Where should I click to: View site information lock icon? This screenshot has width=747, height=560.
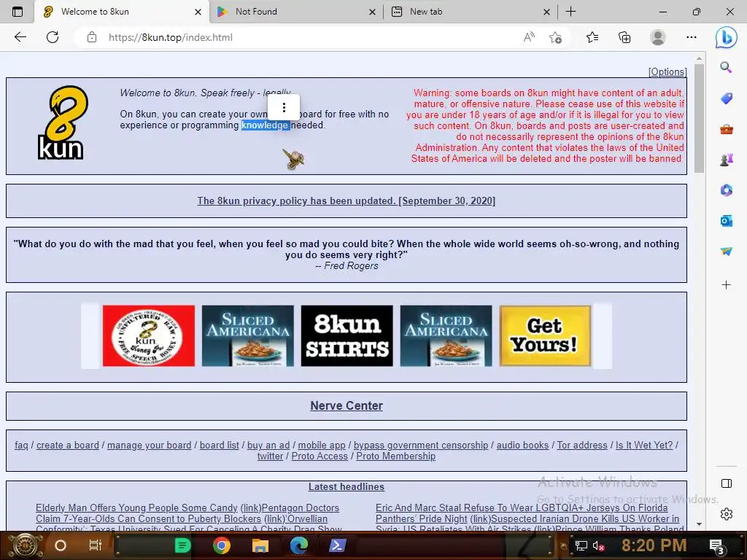[x=92, y=37]
